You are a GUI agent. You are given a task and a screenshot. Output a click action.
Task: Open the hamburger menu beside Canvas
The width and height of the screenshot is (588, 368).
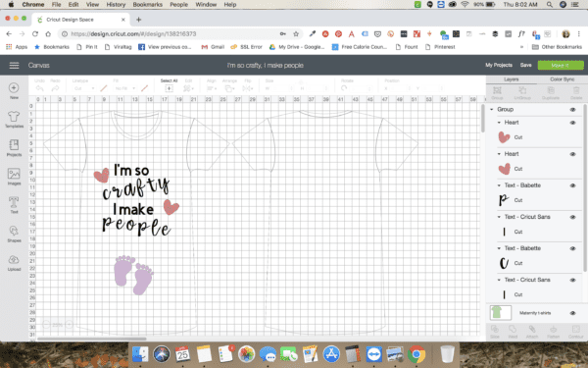15,66
